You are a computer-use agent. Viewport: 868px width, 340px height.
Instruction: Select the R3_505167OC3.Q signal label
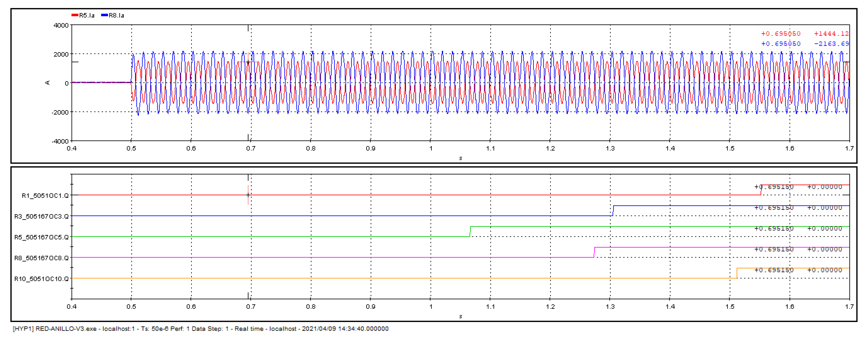pyautogui.click(x=41, y=216)
